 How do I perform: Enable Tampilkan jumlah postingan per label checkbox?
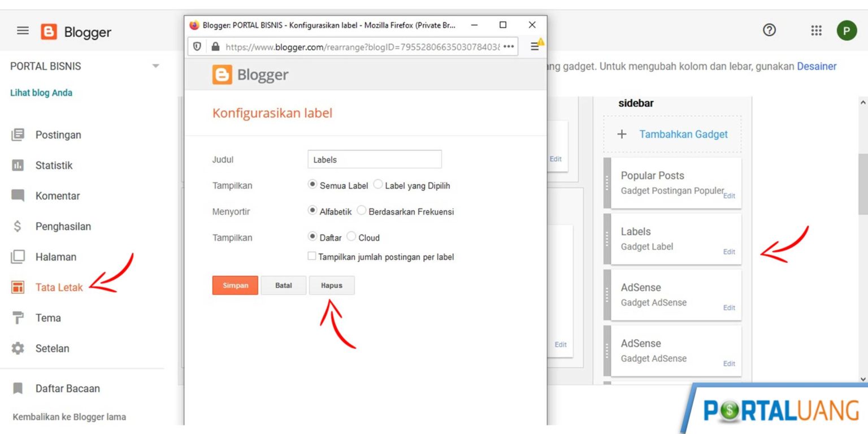[x=312, y=256]
